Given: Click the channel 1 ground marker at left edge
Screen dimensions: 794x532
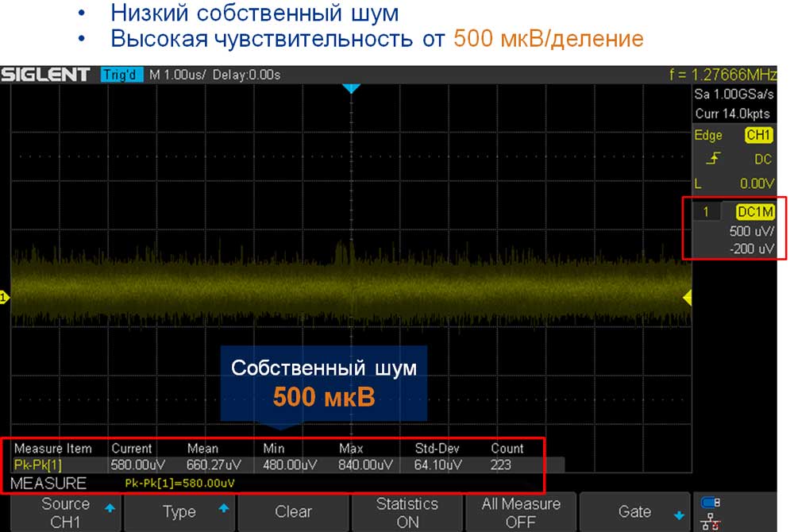Looking at the screenshot, I should click(x=4, y=297).
